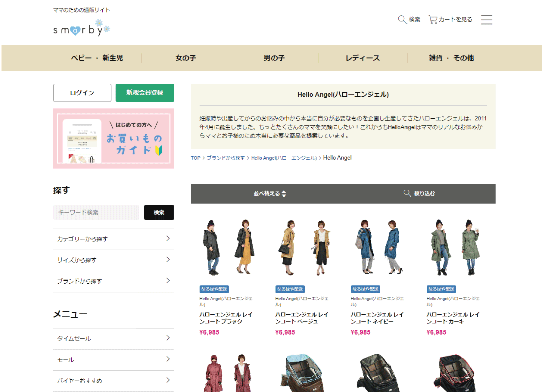Open the レディース category tab
This screenshot has height=392, width=542.
tap(363, 58)
